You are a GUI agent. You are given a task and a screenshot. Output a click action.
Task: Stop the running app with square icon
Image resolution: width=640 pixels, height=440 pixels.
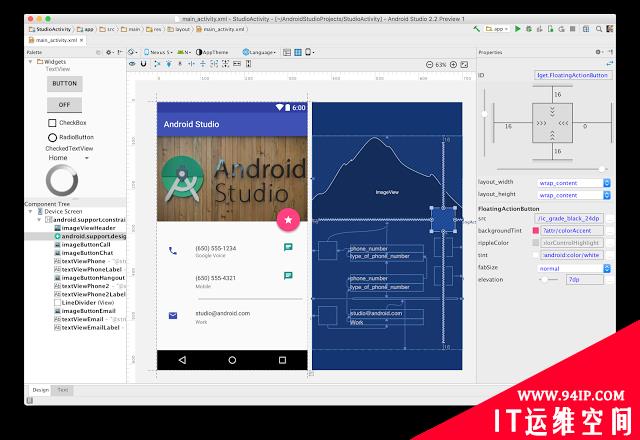573,29
